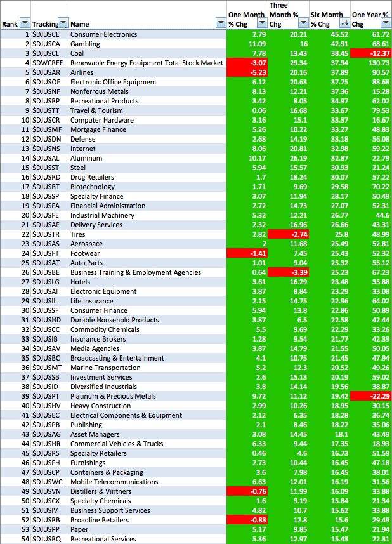Click the Life Insurance cell
392x544 pixels.
click(x=148, y=301)
